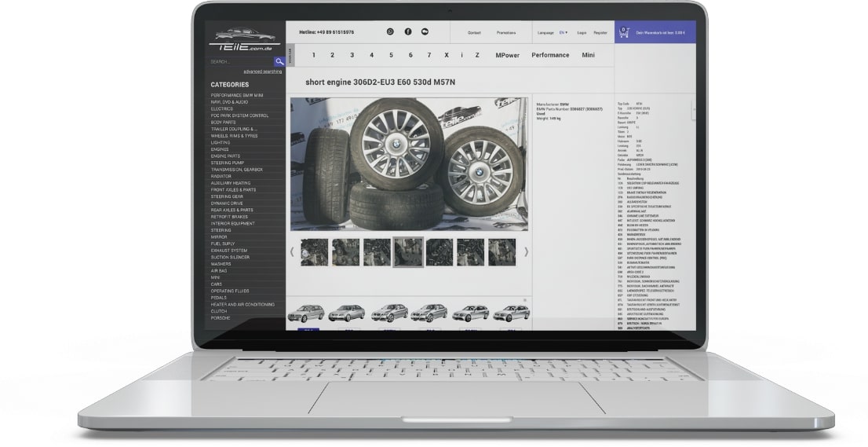Image resolution: width=868 pixels, height=447 pixels.
Task: Open the Promotions link
Action: pyautogui.click(x=506, y=33)
